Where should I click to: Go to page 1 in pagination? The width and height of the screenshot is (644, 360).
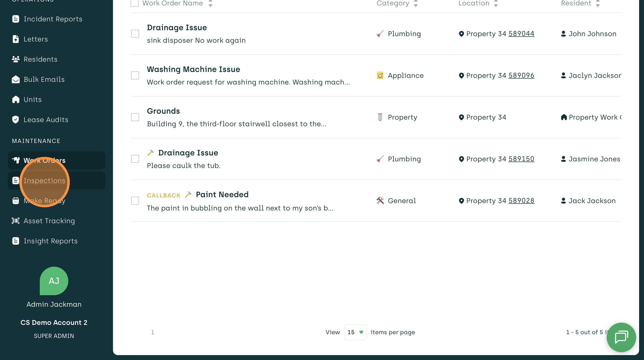[153, 332]
